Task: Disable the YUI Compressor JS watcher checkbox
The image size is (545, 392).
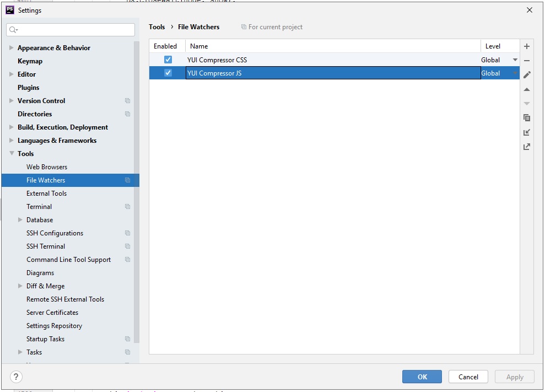Action: click(x=168, y=73)
